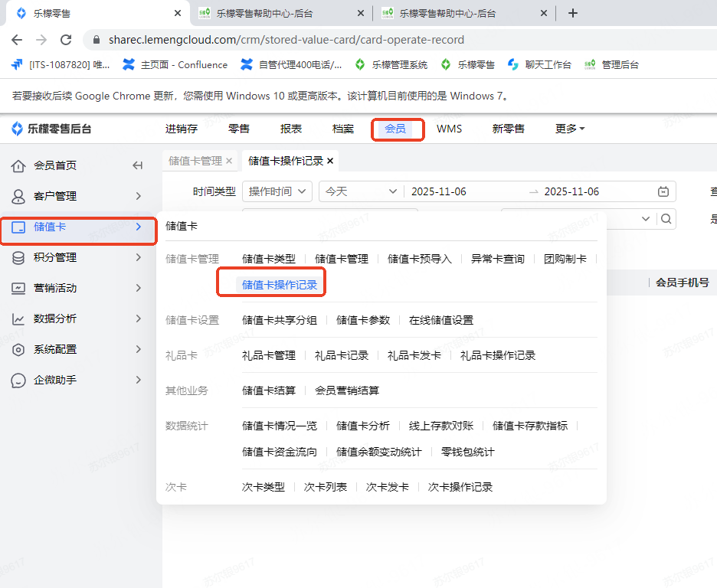This screenshot has height=588, width=717.
Task: Open 次卡类型 menu entry
Action: [x=264, y=487]
